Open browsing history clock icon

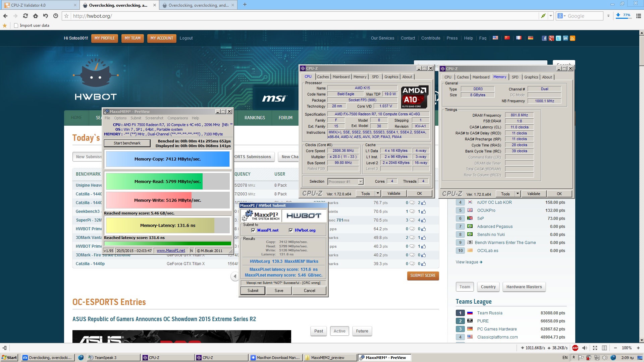coord(56,16)
